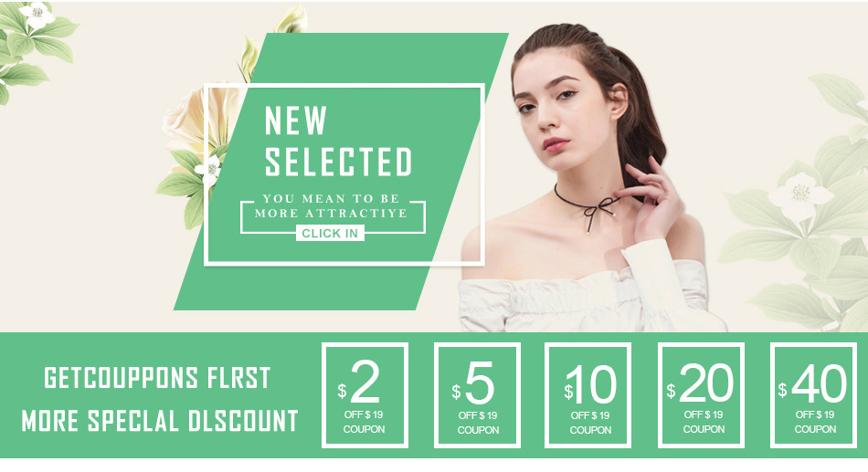The height and width of the screenshot is (472, 868).
Task: Click the CLICK IN button
Action: (330, 234)
